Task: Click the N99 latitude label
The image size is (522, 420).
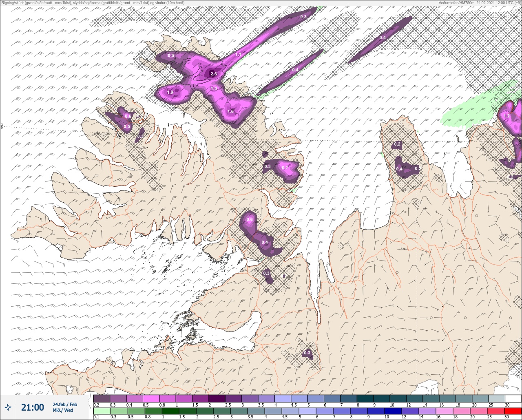Action: (x=2, y=127)
